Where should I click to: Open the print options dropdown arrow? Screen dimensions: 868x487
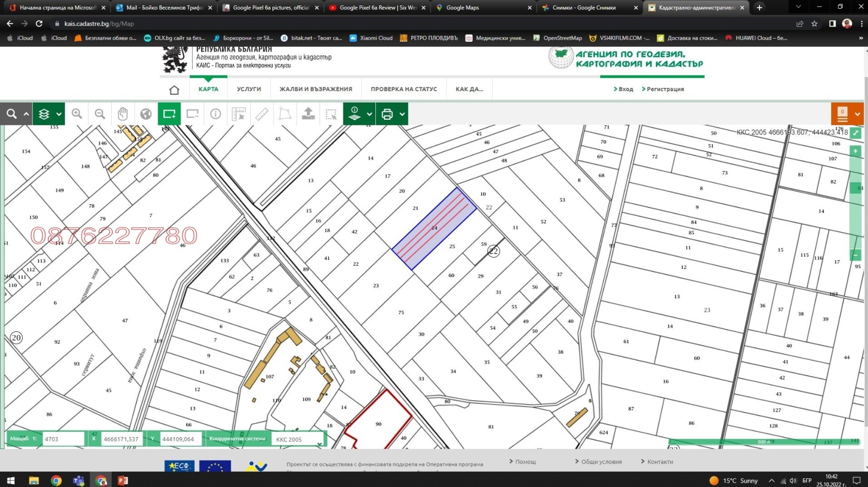tap(402, 114)
